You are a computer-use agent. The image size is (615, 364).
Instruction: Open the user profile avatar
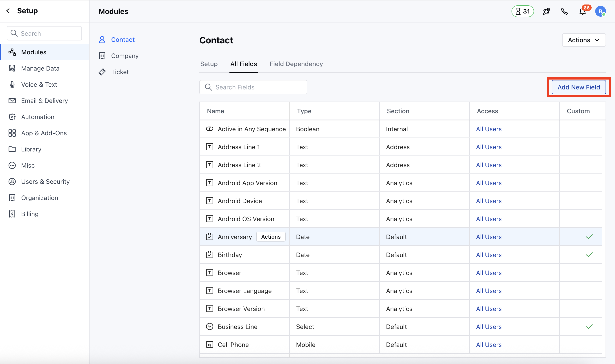(x=600, y=11)
